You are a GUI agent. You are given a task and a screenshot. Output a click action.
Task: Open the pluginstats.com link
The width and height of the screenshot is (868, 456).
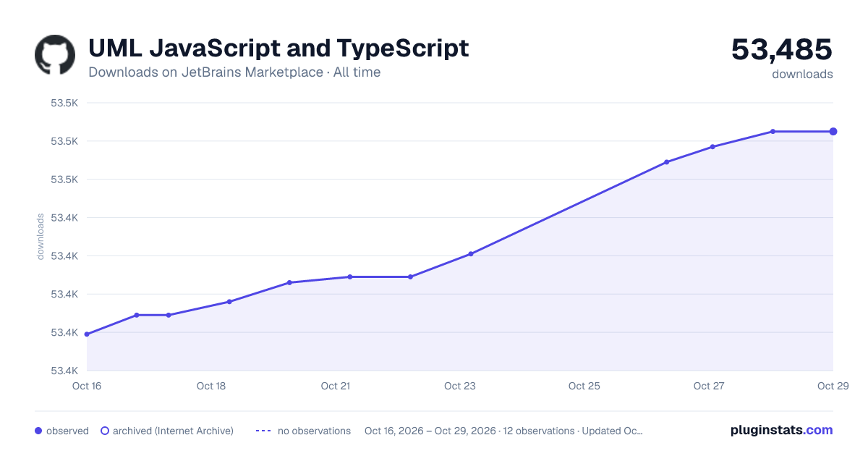[782, 430]
